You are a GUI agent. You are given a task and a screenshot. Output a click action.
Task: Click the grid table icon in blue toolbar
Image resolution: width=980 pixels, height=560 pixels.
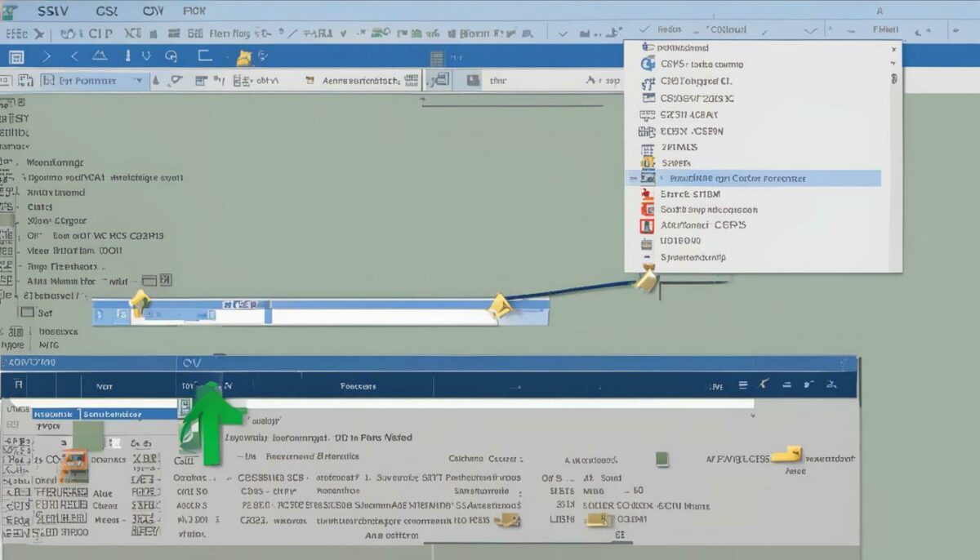point(437,58)
